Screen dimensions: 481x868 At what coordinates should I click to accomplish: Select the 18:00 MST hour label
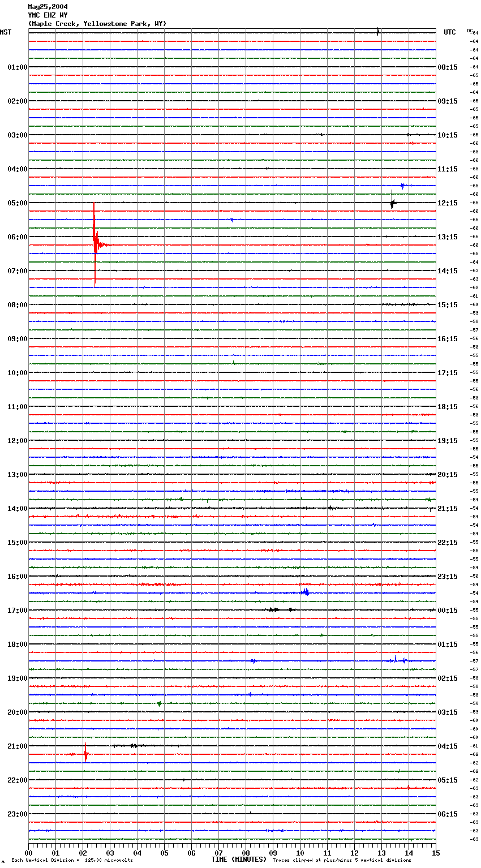point(17,644)
